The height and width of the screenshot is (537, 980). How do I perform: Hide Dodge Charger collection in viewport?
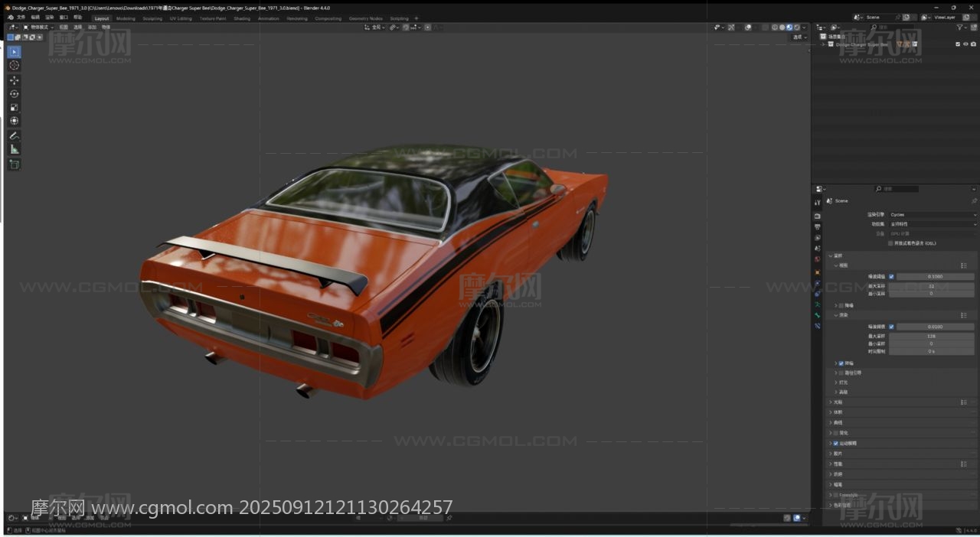[965, 44]
